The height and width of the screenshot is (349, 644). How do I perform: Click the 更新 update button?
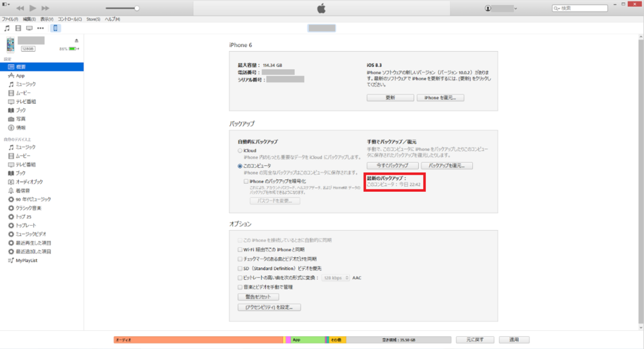[390, 97]
